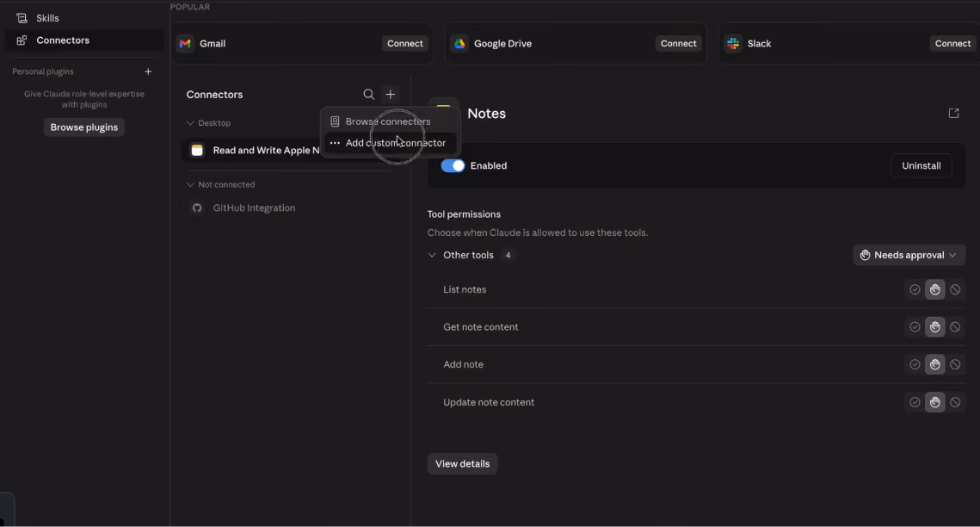Select Connectors icon in the sidebar

click(x=22, y=40)
